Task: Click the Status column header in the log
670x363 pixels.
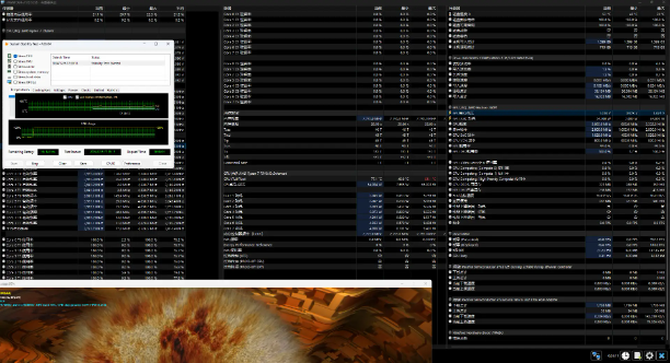Action: coord(128,57)
